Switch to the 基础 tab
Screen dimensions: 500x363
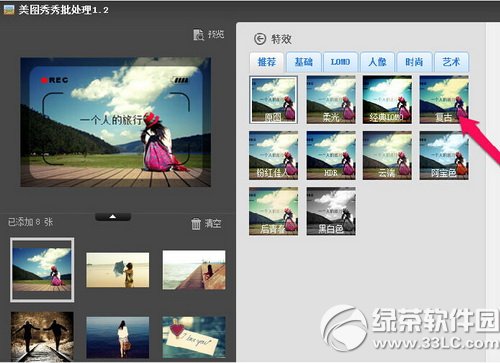click(x=304, y=62)
